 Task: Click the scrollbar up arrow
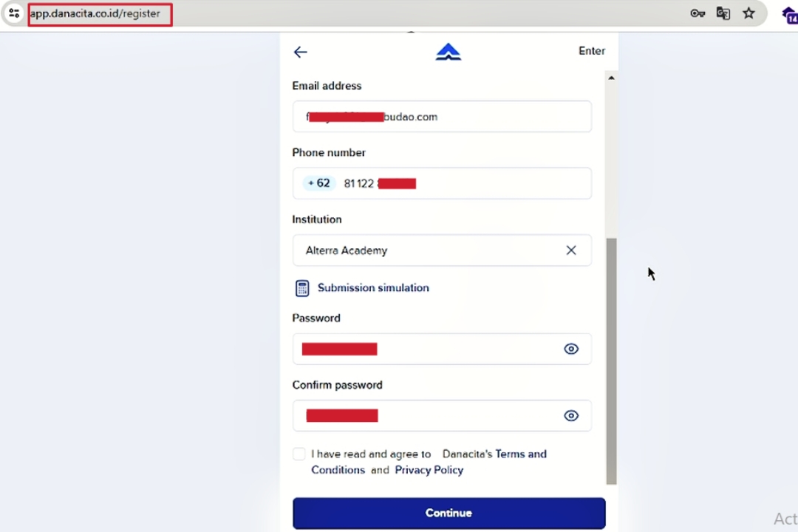tap(611, 78)
